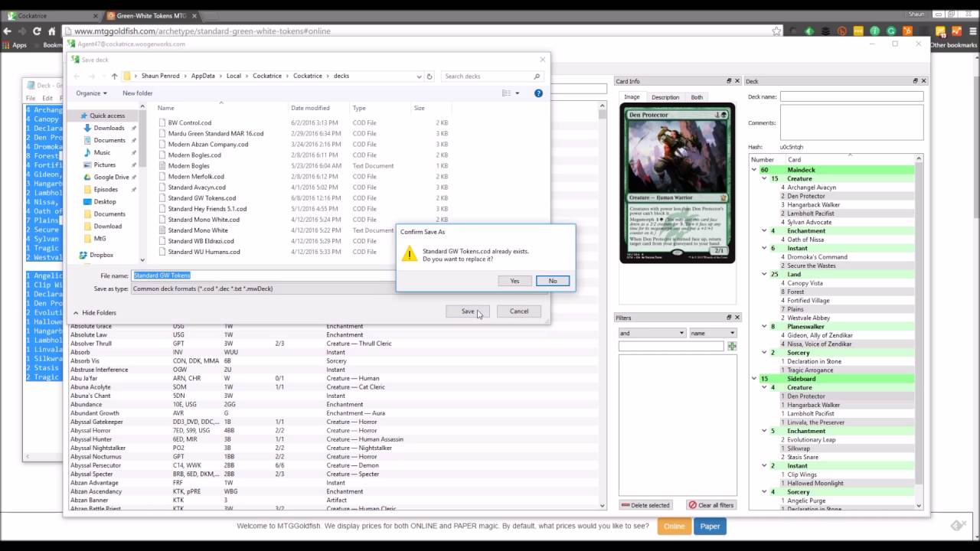Click the refresh folder icon beside address path
980x551 pixels.
pos(430,77)
